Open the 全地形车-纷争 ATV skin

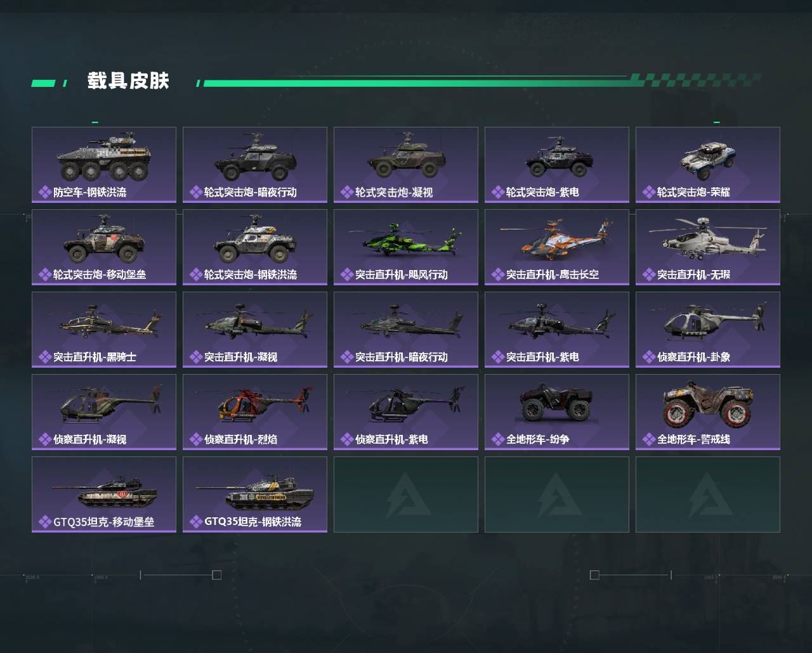pyautogui.click(x=557, y=412)
